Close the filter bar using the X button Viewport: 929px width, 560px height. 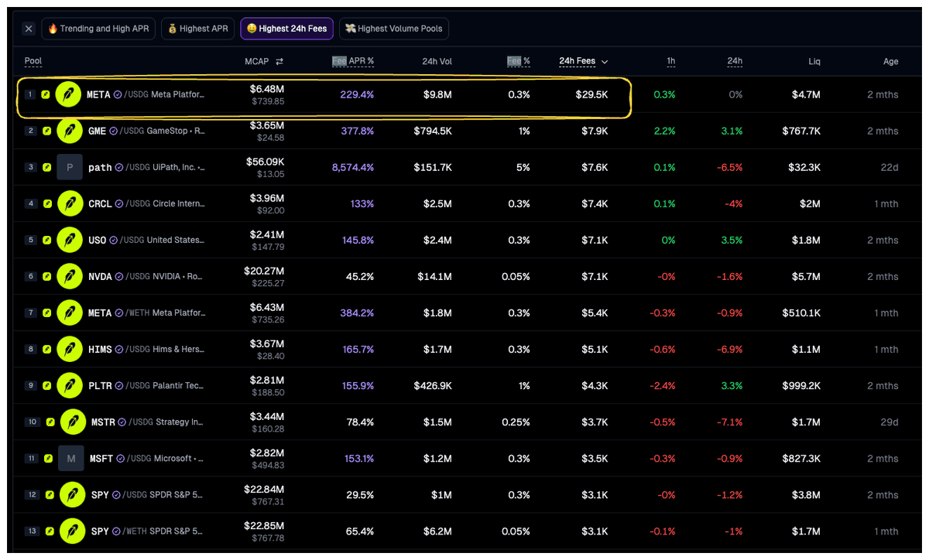29,29
